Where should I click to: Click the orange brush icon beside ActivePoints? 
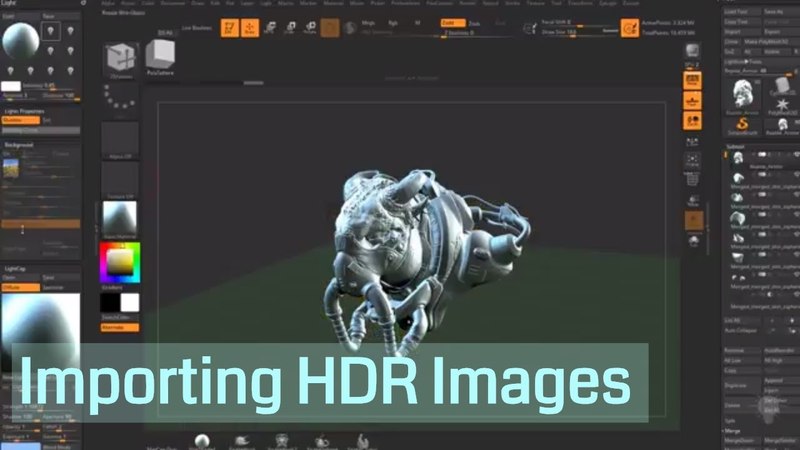(x=630, y=28)
